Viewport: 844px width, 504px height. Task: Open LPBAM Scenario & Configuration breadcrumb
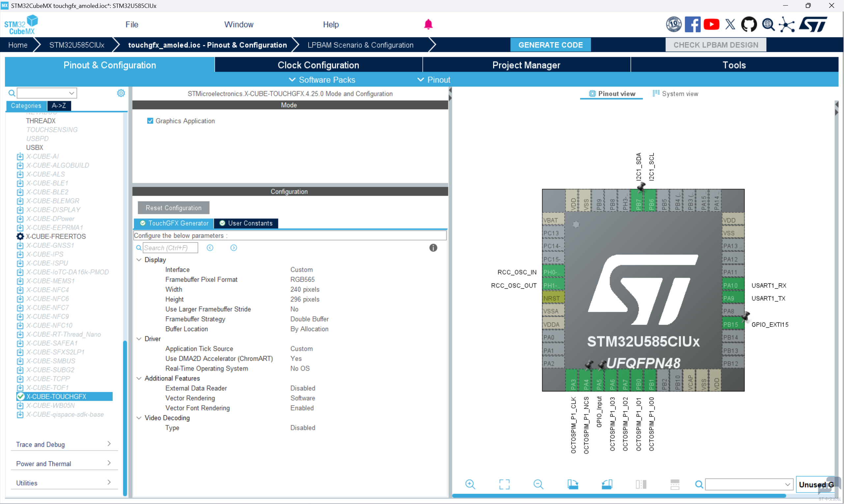pyautogui.click(x=360, y=45)
